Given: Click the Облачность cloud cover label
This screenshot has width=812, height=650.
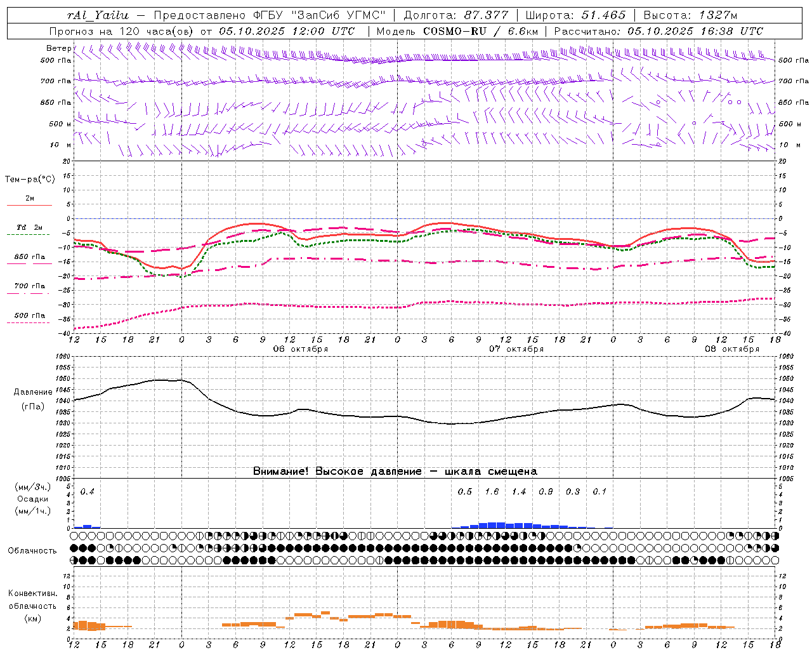Looking at the screenshot, I should click(x=32, y=551).
